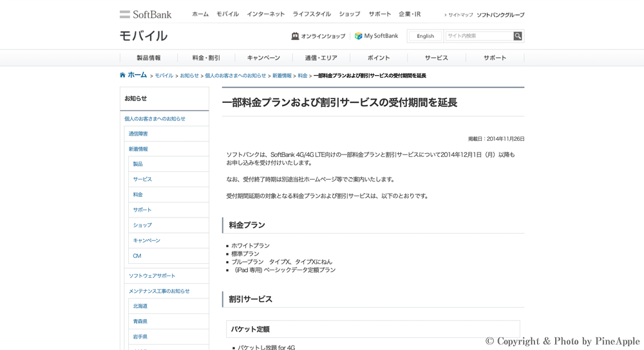
Task: Click インターネット in the top menu
Action: click(x=265, y=14)
